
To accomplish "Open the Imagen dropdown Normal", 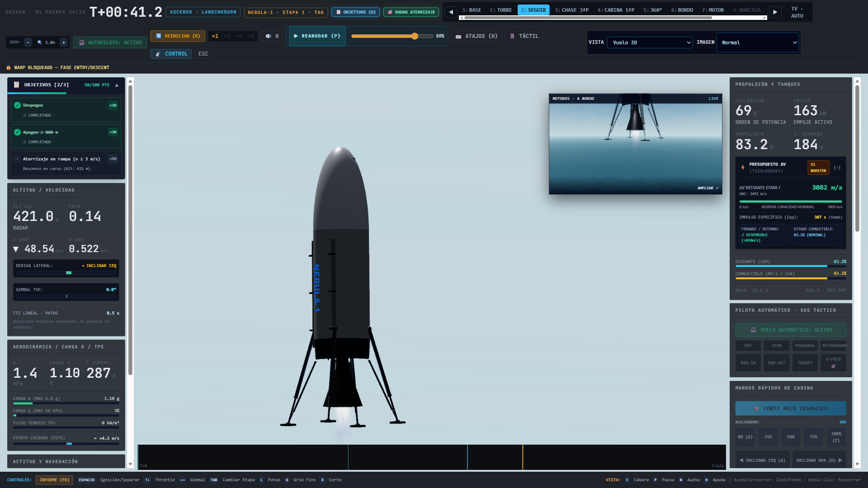I will 758,42.
